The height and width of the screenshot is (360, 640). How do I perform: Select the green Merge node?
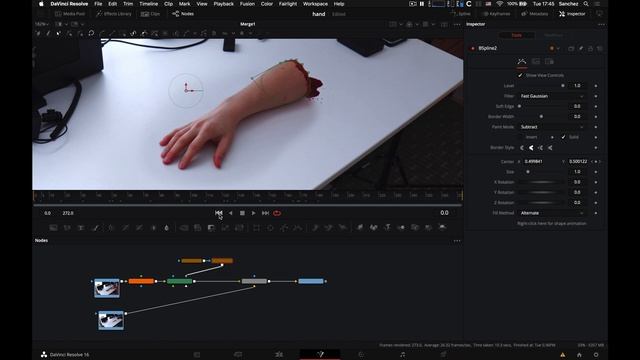tap(180, 281)
